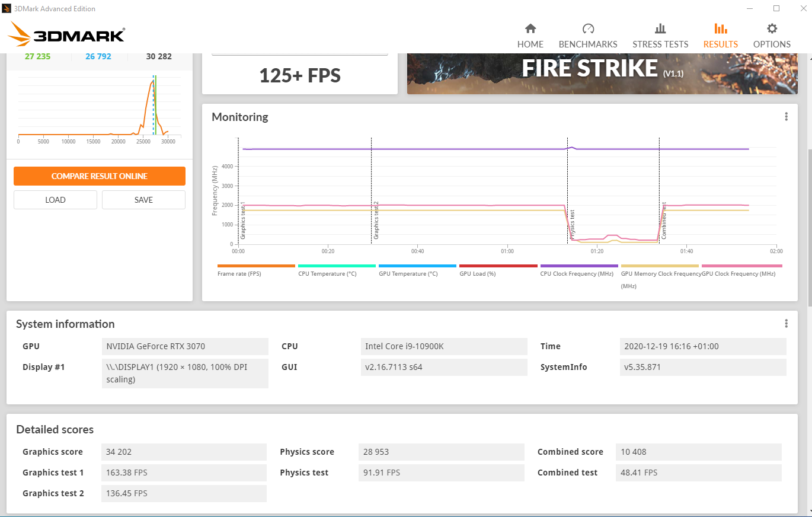This screenshot has height=517, width=812.
Task: Click the Graphics test 2 marker in chart
Action: [376, 221]
